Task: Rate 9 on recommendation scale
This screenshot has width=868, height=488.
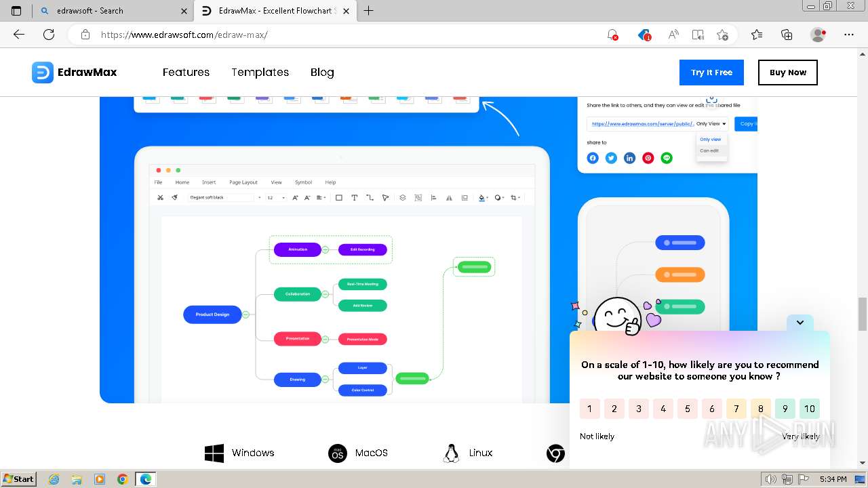Action: click(785, 409)
